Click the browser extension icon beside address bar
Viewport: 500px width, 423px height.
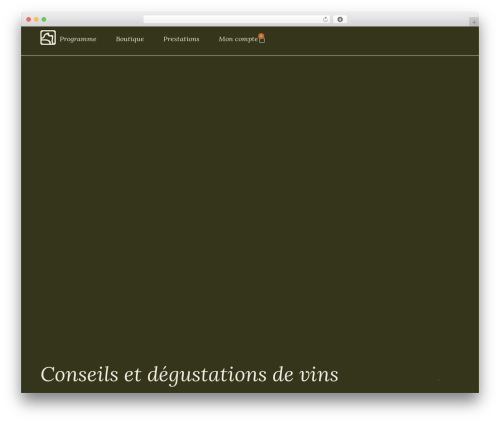click(340, 19)
